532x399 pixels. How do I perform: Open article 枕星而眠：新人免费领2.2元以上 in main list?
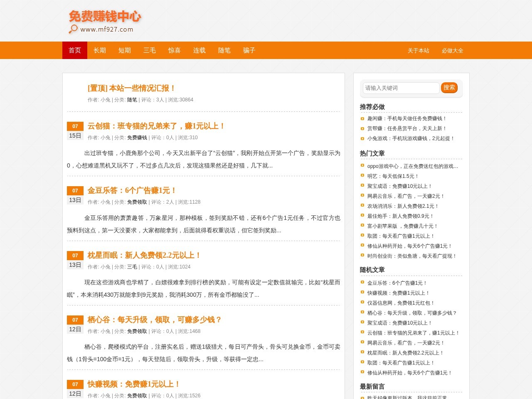click(x=144, y=255)
